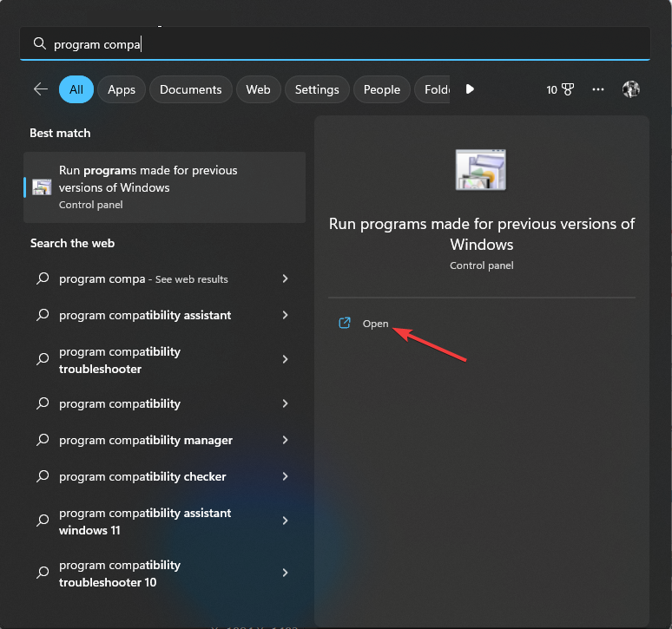Select 'program compatibility troubleshooter 10' suggestion
This screenshot has height=629, width=672.
tap(165, 573)
